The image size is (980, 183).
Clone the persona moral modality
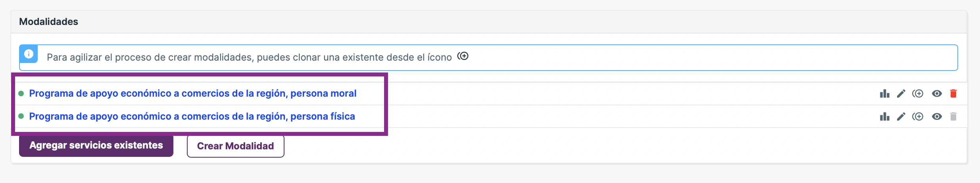click(x=918, y=94)
